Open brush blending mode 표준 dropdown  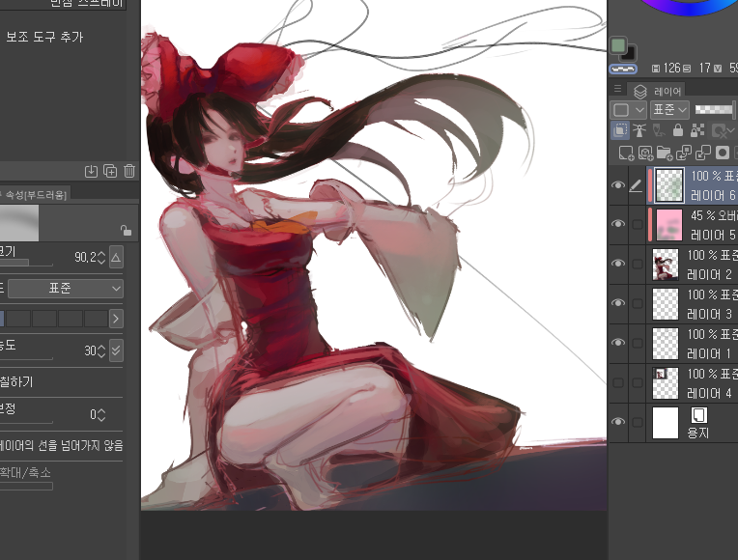(x=66, y=289)
